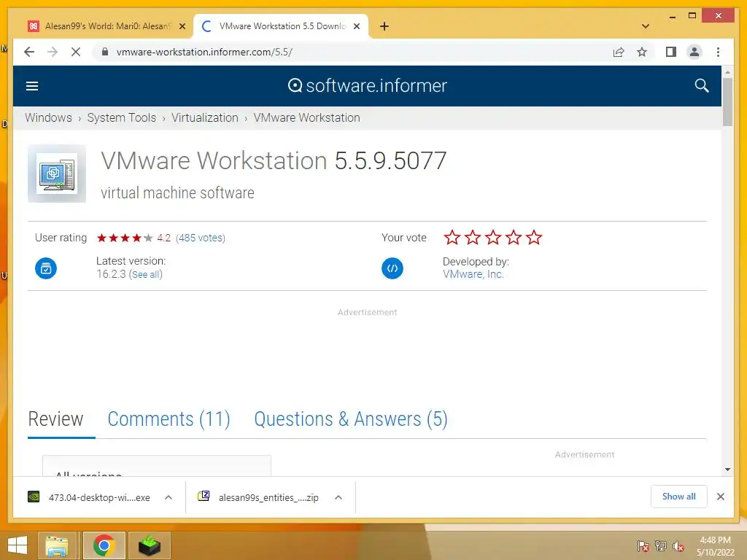Open the Windows breadcrumb link
The height and width of the screenshot is (560, 747).
pyautogui.click(x=48, y=117)
